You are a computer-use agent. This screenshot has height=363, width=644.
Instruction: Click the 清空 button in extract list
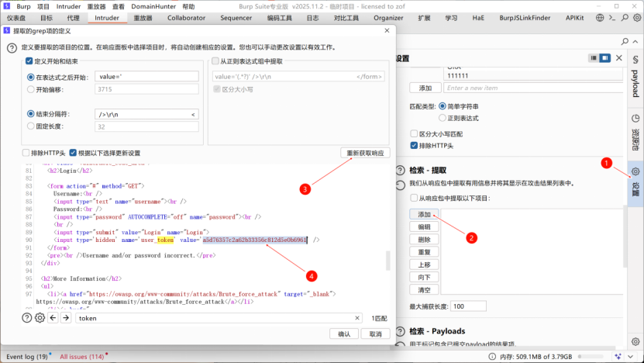(x=424, y=290)
